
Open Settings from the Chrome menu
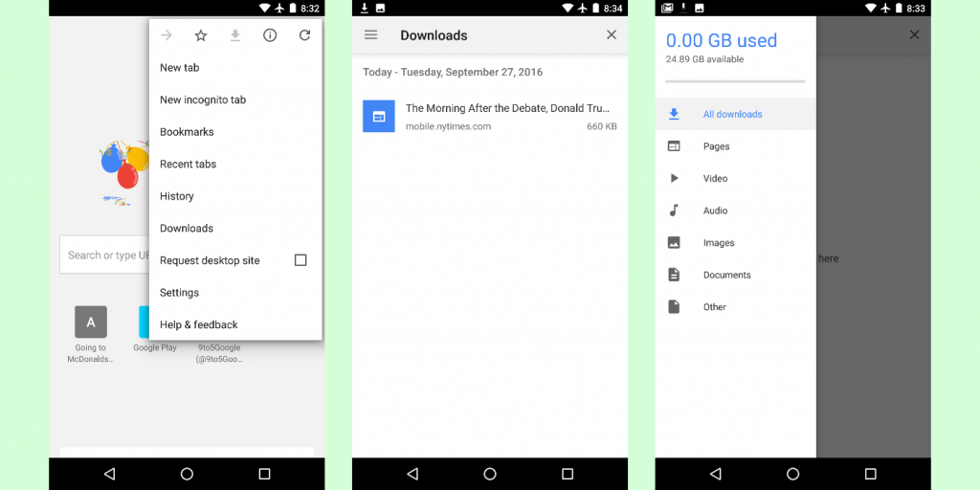(x=179, y=292)
